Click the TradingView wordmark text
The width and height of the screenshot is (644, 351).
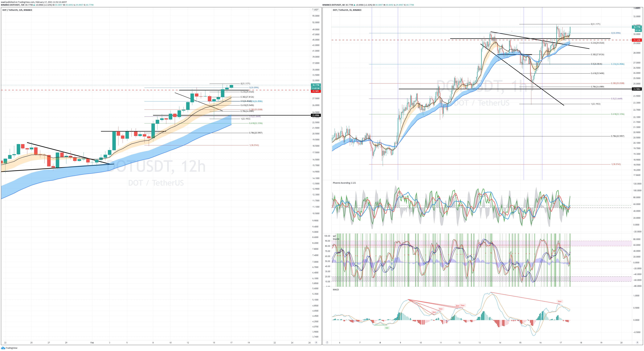click(x=12, y=348)
